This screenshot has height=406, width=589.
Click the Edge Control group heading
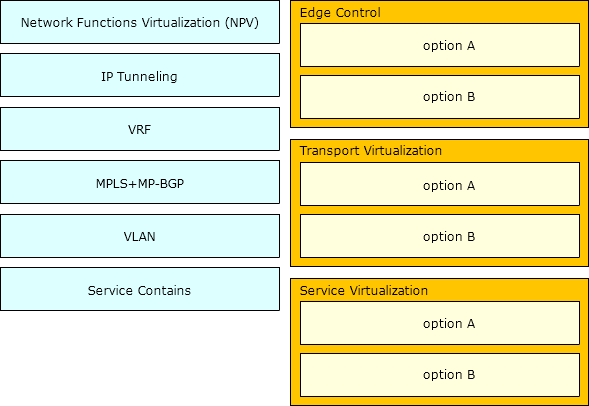340,13
